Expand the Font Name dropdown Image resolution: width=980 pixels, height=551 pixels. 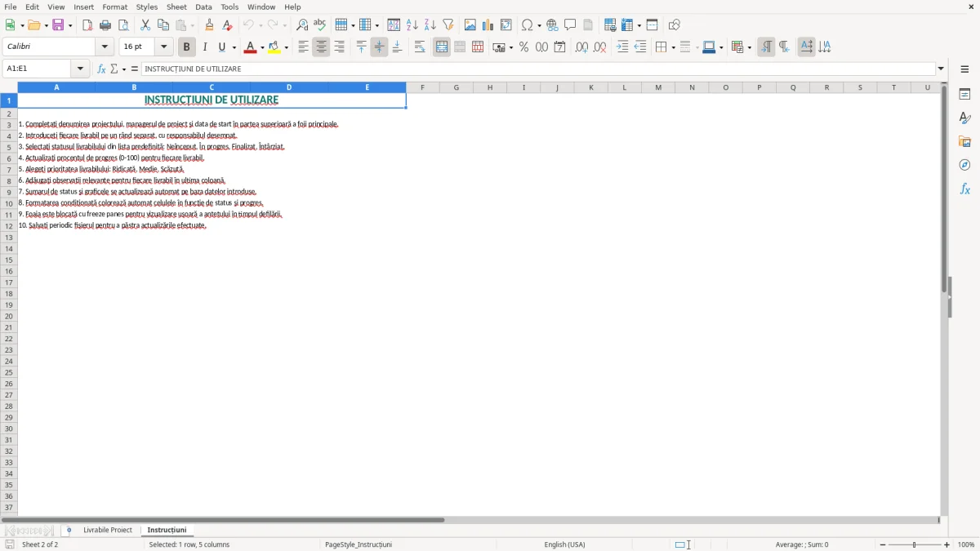[105, 47]
